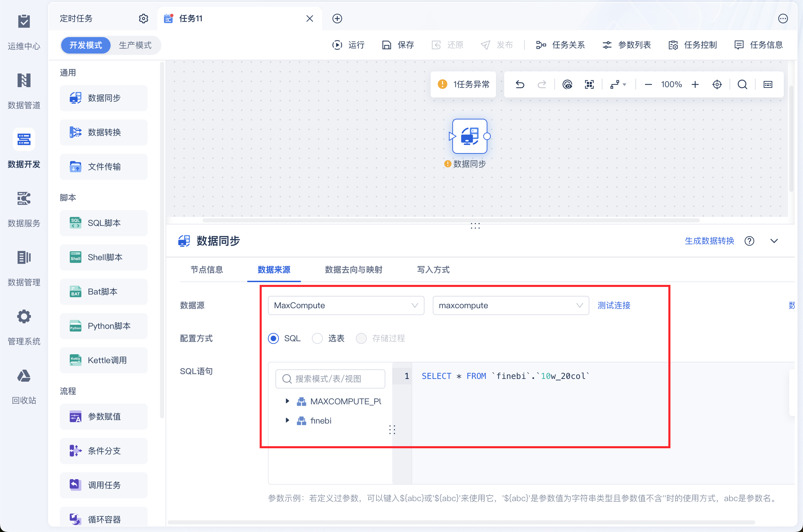803x532 pixels.
Task: Select the SQL radio button
Action: pyautogui.click(x=273, y=338)
